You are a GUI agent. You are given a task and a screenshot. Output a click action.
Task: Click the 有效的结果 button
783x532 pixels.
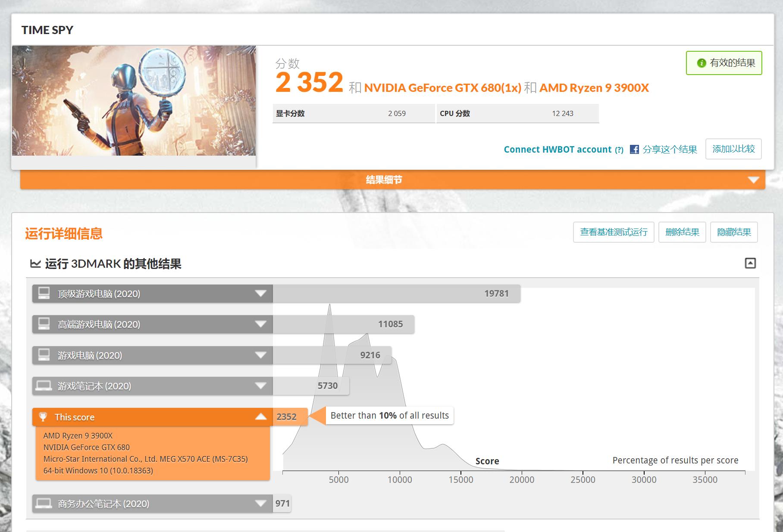click(x=724, y=63)
